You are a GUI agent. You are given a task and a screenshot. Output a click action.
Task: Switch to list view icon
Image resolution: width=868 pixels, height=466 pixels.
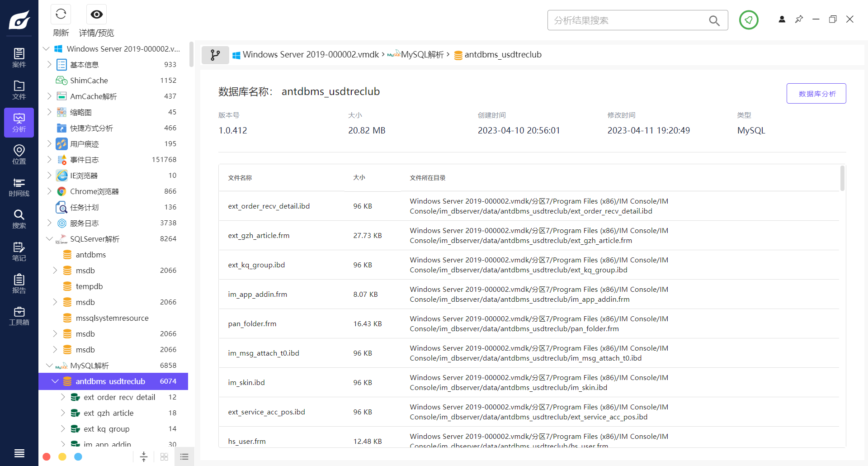pos(184,456)
